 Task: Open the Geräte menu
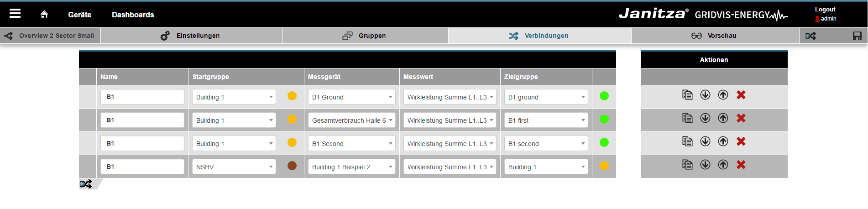tap(79, 15)
